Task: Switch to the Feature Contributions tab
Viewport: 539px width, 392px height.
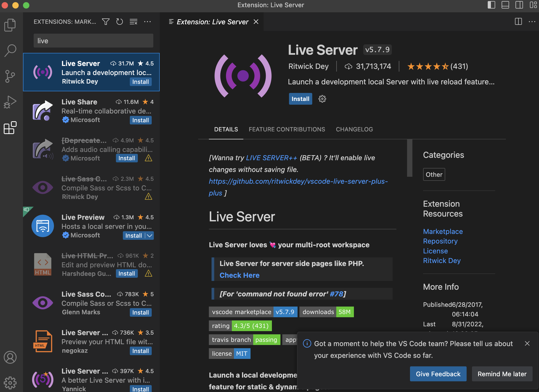Action: [287, 129]
